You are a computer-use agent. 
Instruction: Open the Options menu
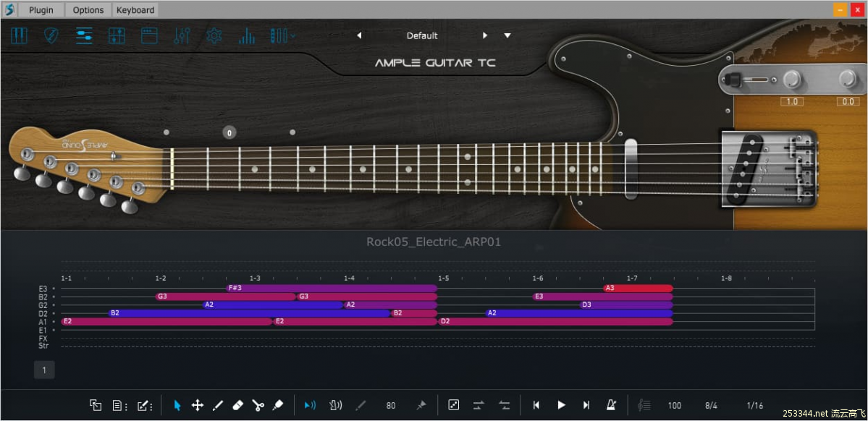click(88, 10)
